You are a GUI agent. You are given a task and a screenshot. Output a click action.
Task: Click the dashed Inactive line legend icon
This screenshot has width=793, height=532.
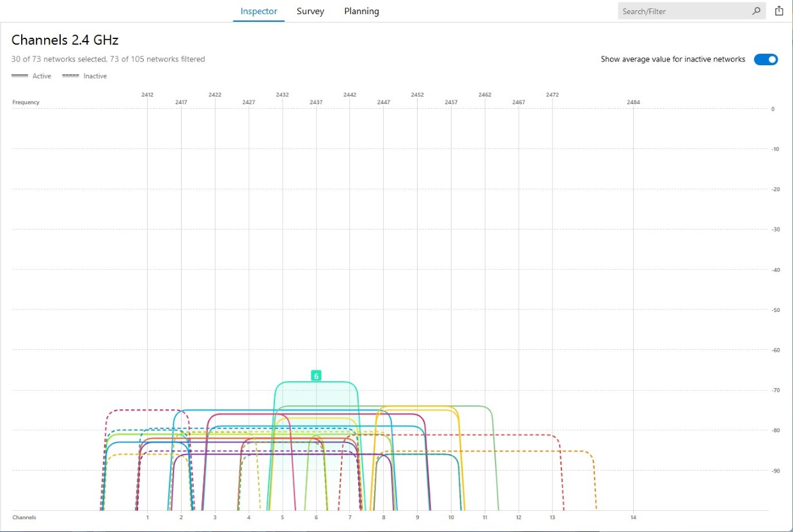pyautogui.click(x=70, y=76)
